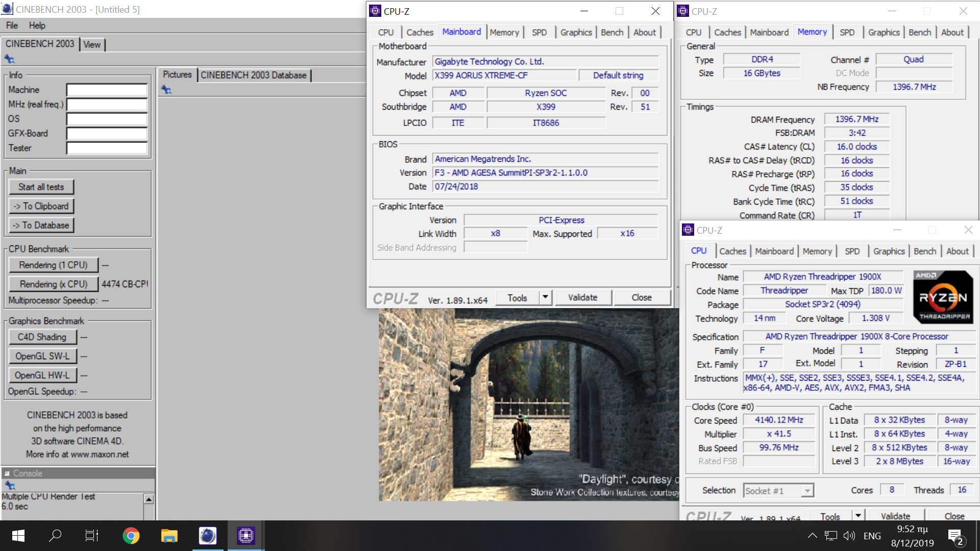Switch to CINEBENCH taskbar icon

207,536
